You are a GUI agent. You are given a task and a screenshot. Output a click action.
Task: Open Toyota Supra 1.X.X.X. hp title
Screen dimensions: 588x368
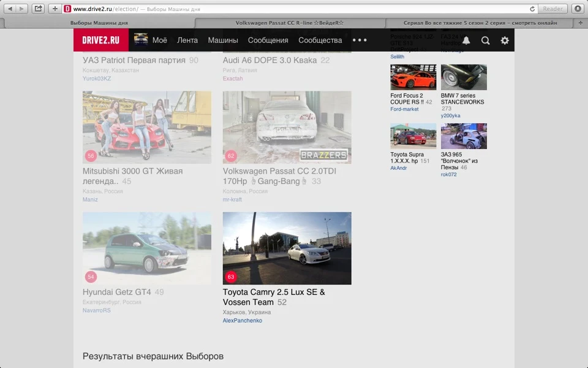click(x=407, y=158)
